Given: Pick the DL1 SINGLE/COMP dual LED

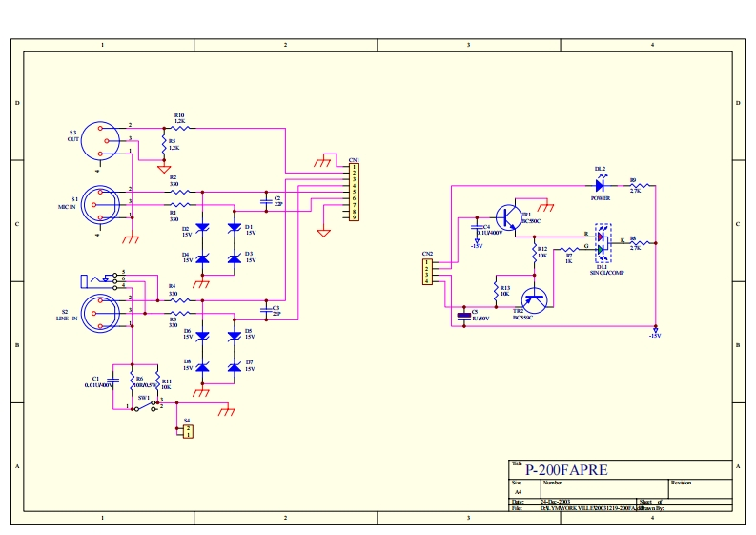Looking at the screenshot, I should pyautogui.click(x=602, y=244).
